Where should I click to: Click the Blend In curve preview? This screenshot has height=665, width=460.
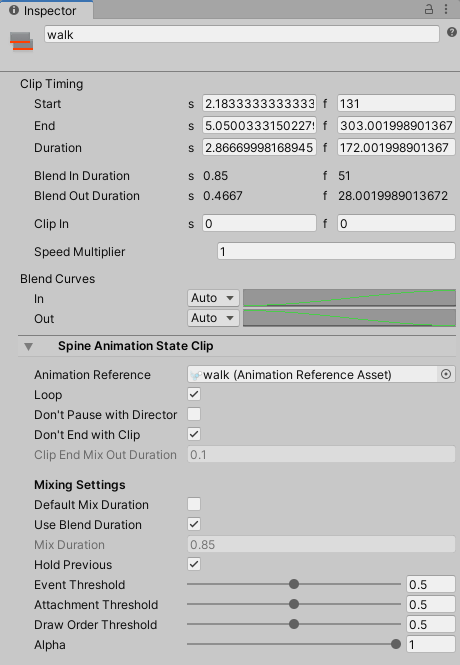click(x=349, y=298)
